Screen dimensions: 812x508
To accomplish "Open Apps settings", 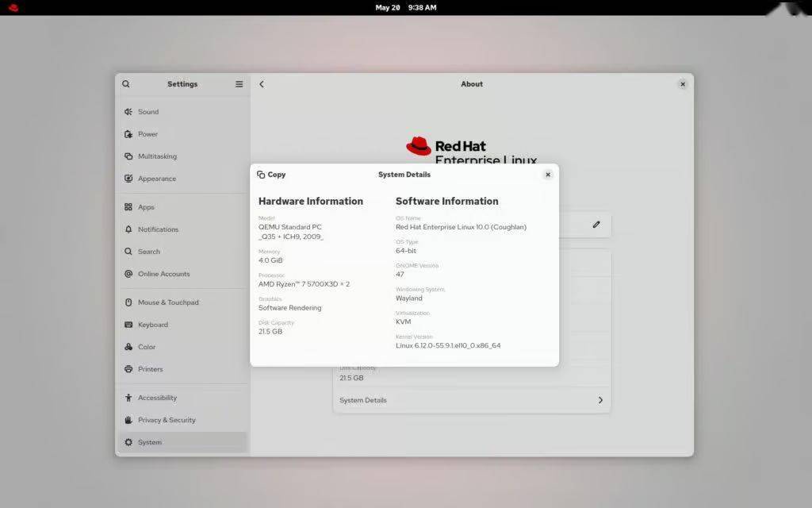I will pyautogui.click(x=183, y=207).
